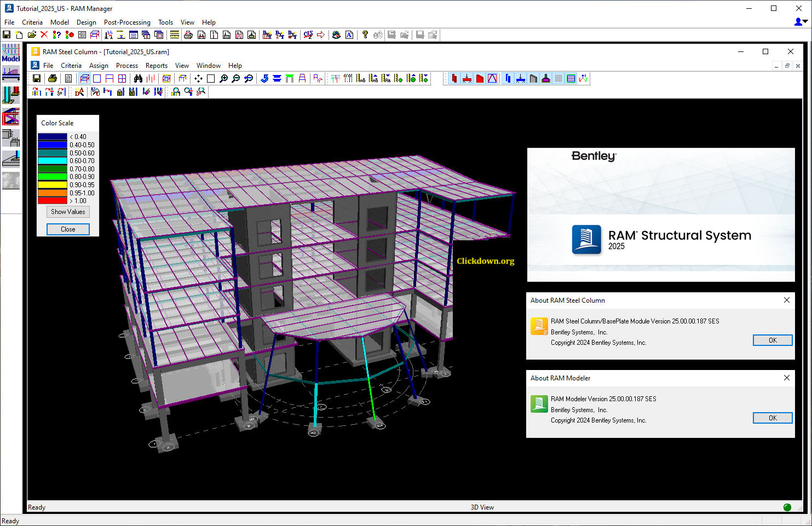Screen dimensions: 812x526
Task: Click the Pan tool icon in the toolbar
Action: [x=198, y=78]
